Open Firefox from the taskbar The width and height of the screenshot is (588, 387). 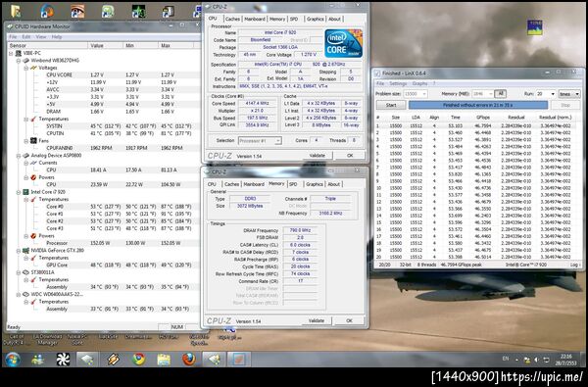coord(189,360)
